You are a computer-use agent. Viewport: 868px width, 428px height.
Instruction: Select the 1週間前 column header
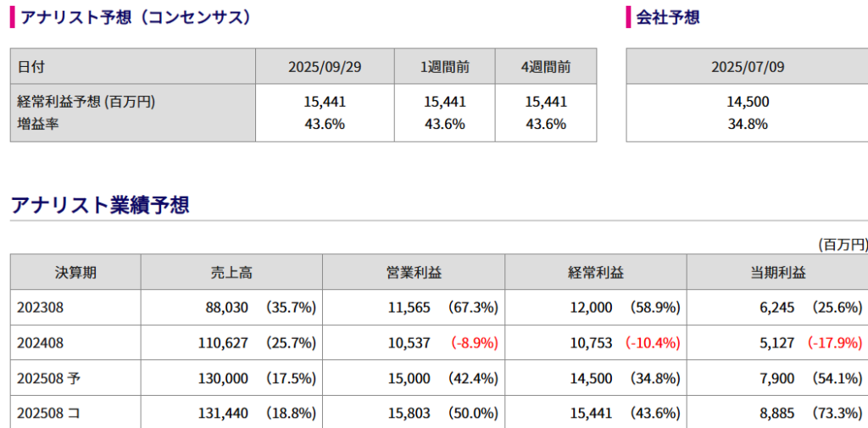pos(444,67)
